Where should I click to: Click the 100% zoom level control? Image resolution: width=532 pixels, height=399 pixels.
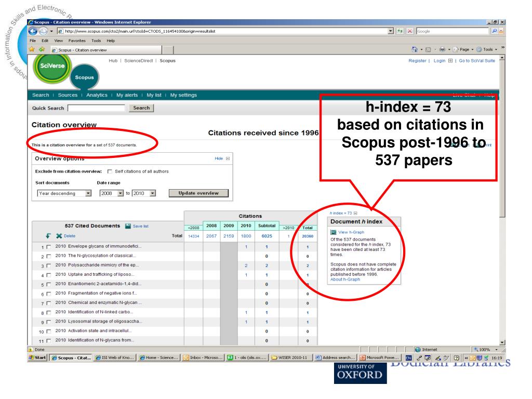tap(486, 350)
